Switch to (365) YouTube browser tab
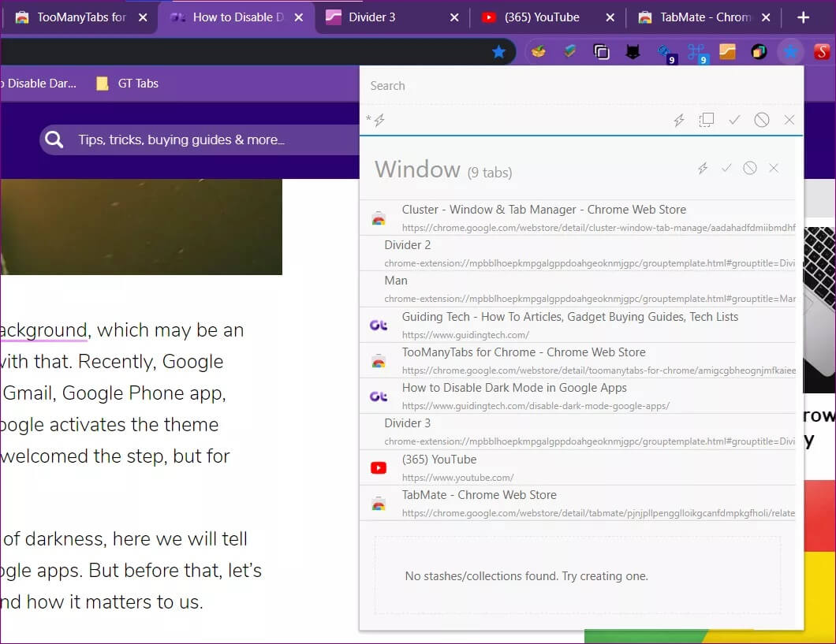836x644 pixels. click(549, 17)
